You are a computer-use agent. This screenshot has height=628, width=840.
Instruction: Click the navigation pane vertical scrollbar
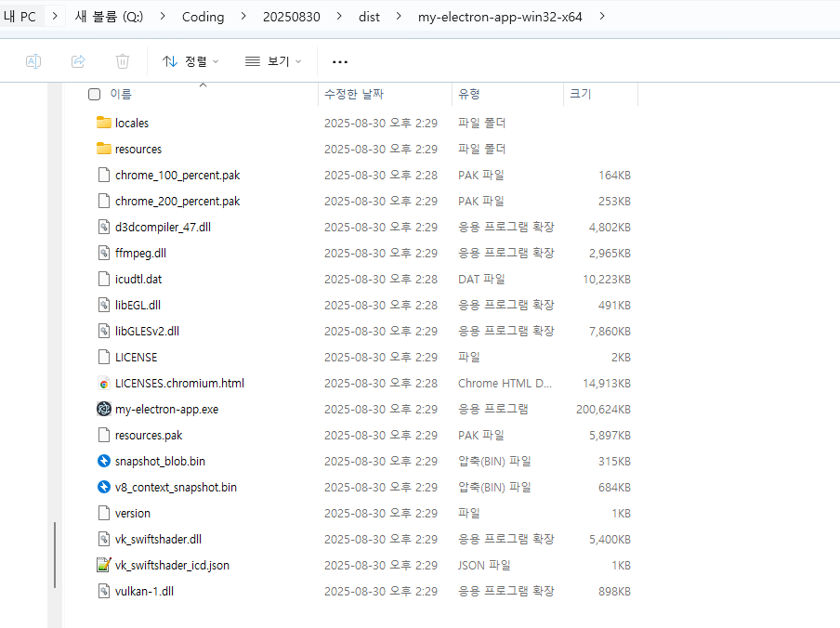pos(55,554)
